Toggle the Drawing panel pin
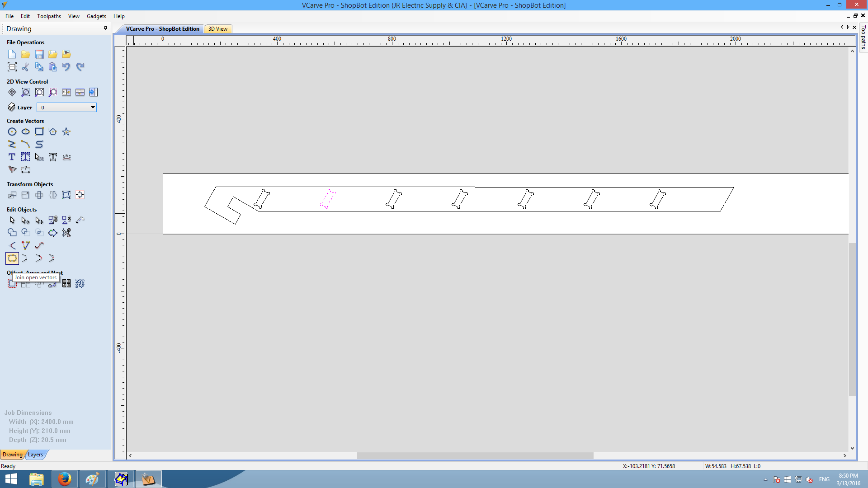This screenshot has height=488, width=868. point(105,28)
